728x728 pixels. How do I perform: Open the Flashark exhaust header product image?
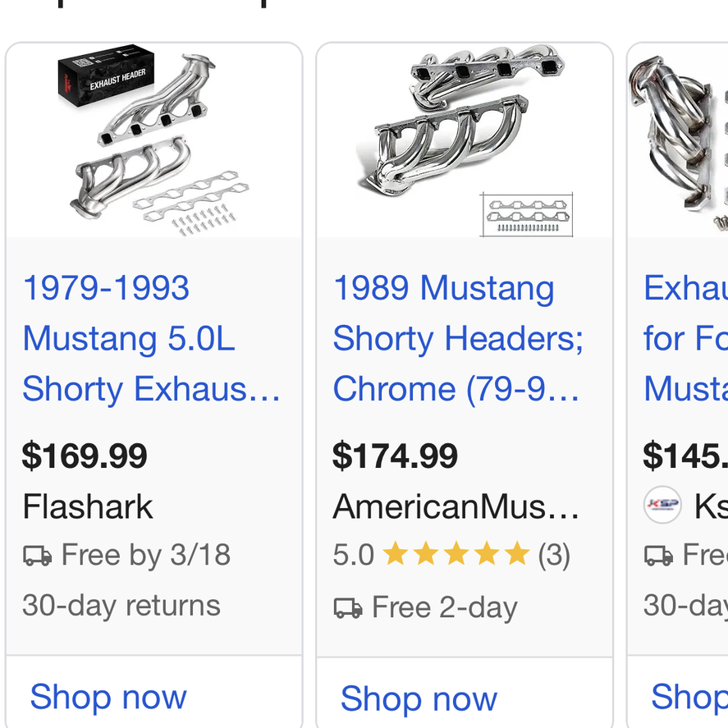(153, 140)
